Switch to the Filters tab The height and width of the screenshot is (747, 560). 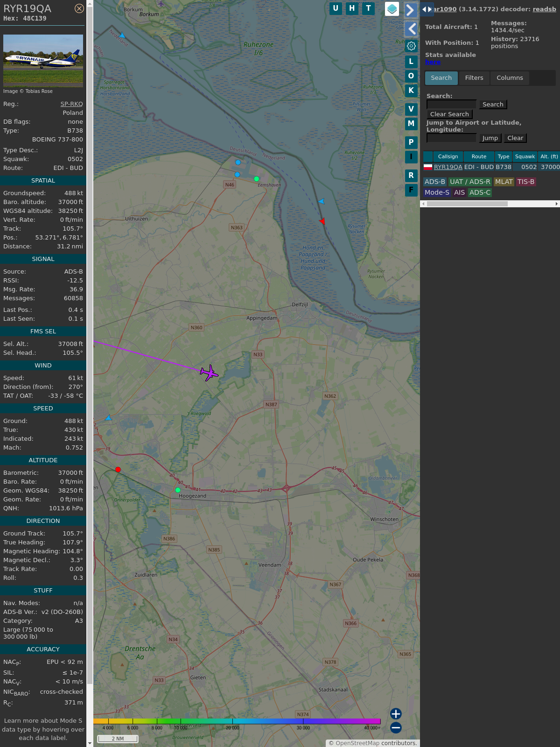point(474,78)
